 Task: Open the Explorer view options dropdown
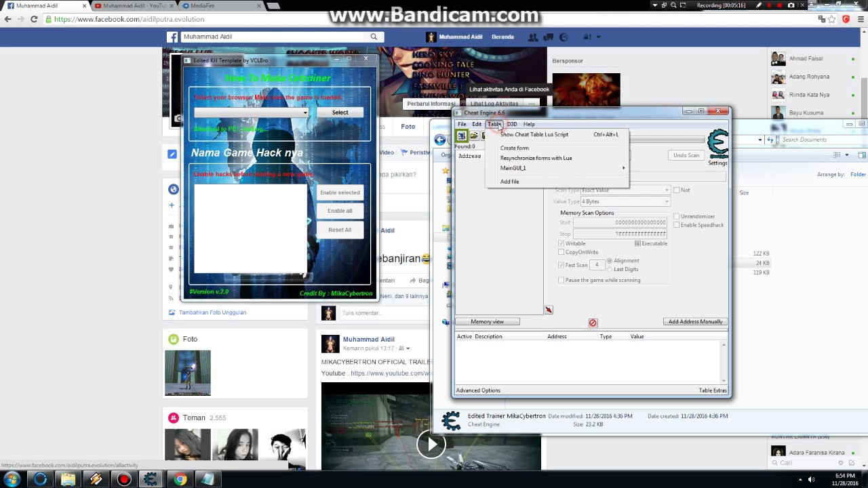tap(846, 155)
